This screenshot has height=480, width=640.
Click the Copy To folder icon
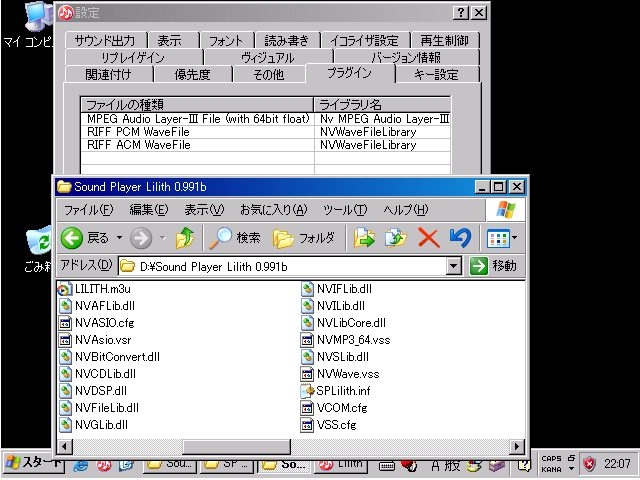click(x=396, y=238)
